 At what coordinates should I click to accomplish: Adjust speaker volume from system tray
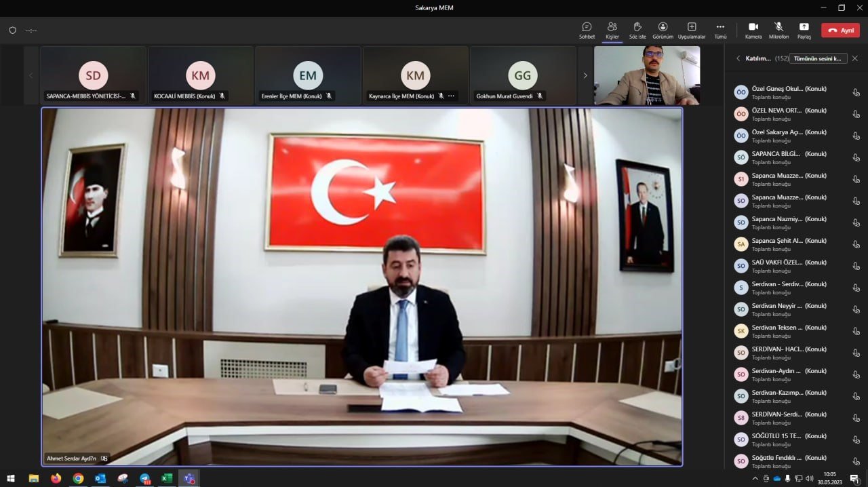[x=809, y=479]
